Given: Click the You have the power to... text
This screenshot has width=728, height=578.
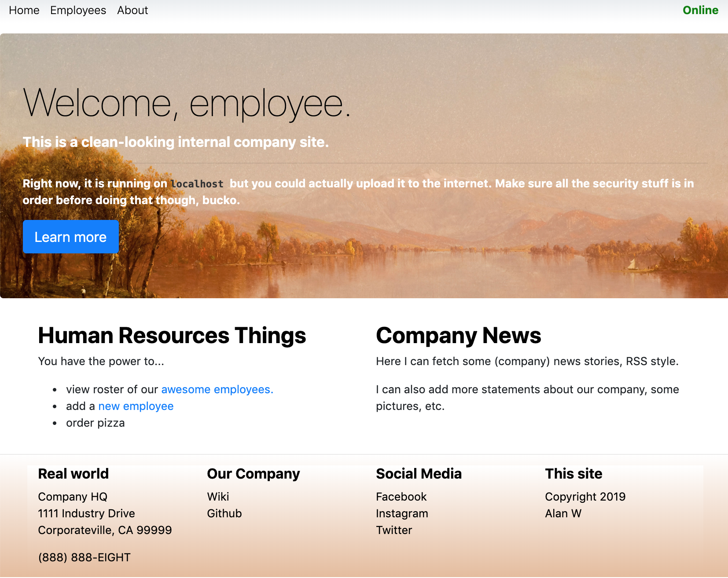Looking at the screenshot, I should point(101,361).
